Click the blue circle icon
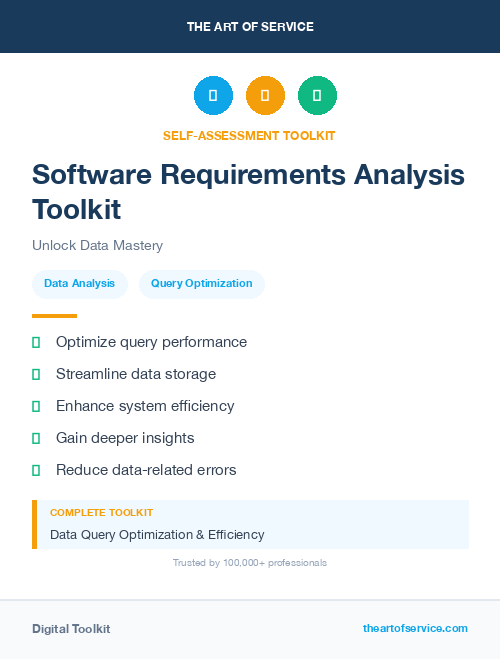 pos(213,95)
